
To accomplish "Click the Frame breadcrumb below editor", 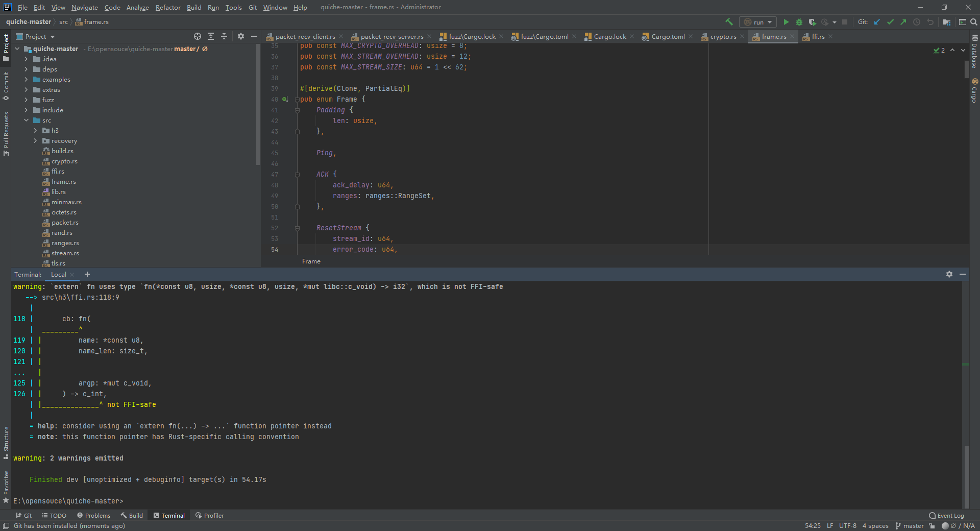I will [x=311, y=261].
